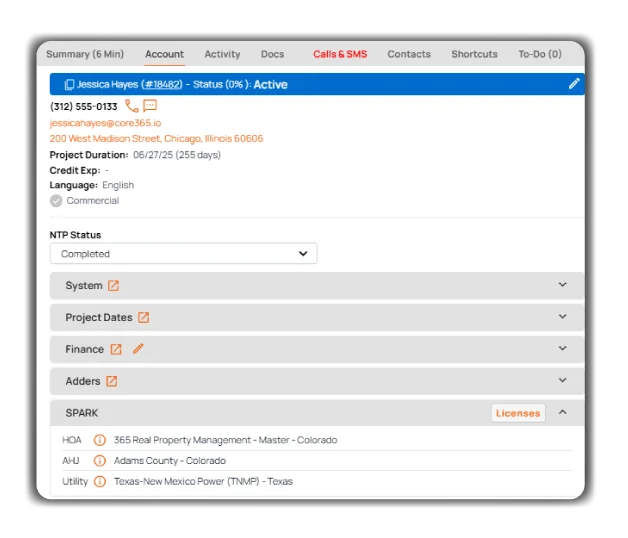
Task: Go to the Docs tab
Action: click(272, 54)
